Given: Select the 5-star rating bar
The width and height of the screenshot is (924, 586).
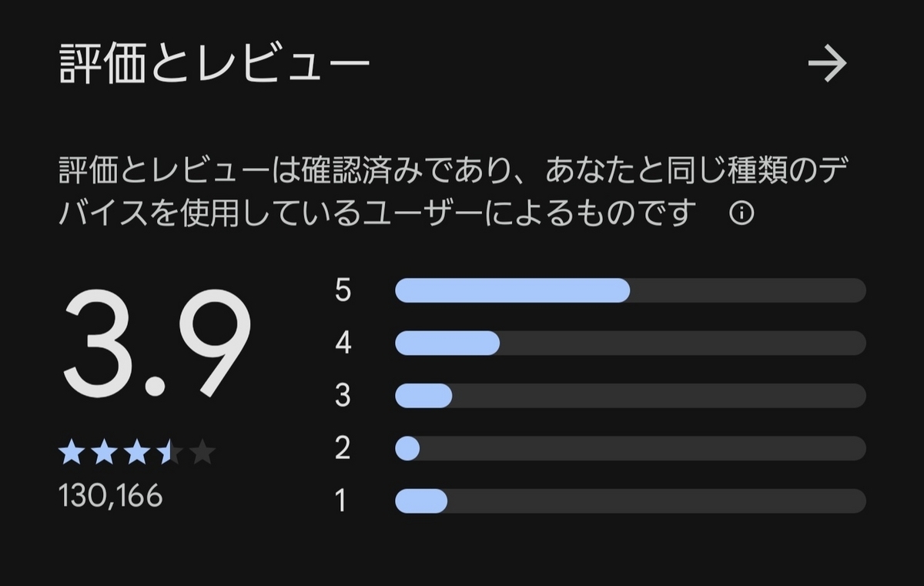Looking at the screenshot, I should (630, 290).
